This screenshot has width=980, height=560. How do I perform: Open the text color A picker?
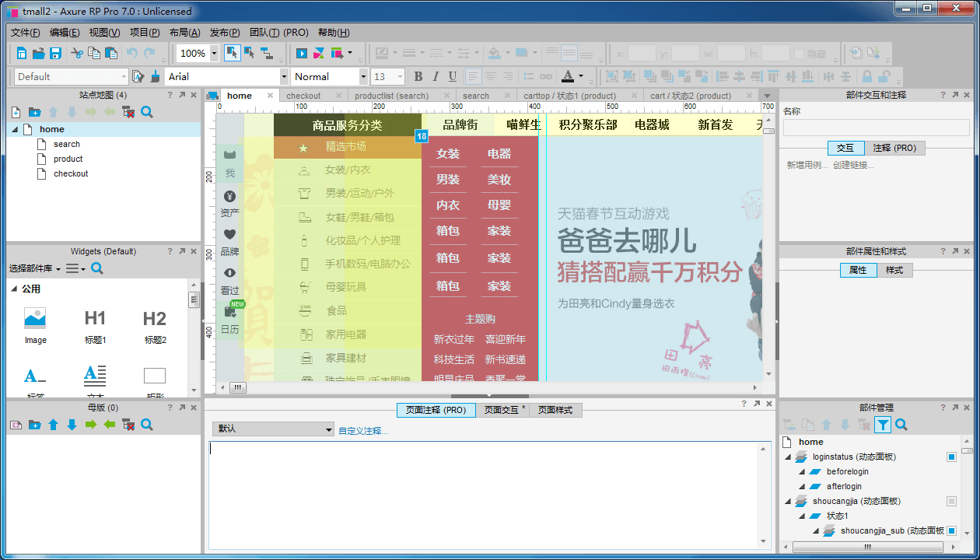click(567, 76)
